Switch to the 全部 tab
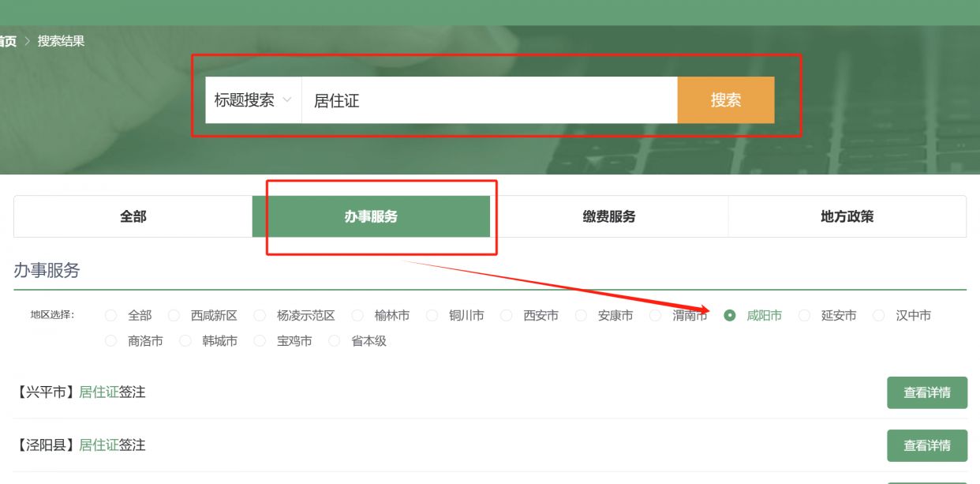Image resolution: width=980 pixels, height=484 pixels. coord(133,216)
